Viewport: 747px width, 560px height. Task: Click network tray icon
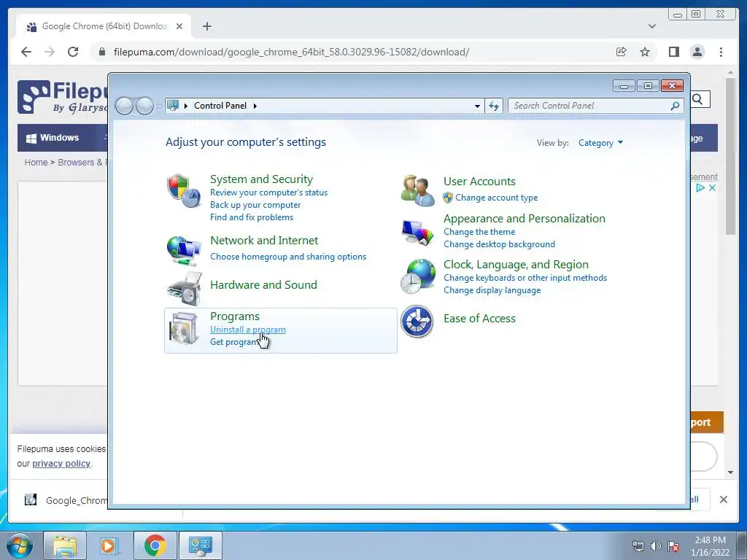(638, 546)
